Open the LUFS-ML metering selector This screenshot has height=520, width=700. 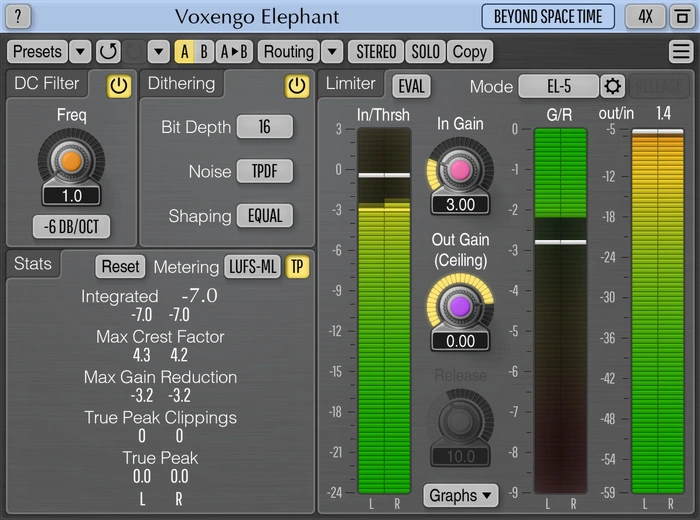pos(253,267)
